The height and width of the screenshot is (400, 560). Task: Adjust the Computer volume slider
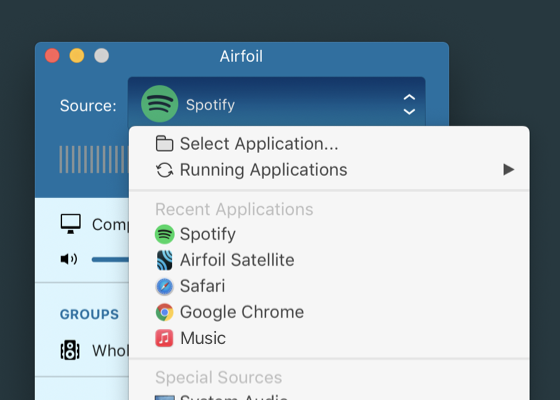tap(110, 259)
